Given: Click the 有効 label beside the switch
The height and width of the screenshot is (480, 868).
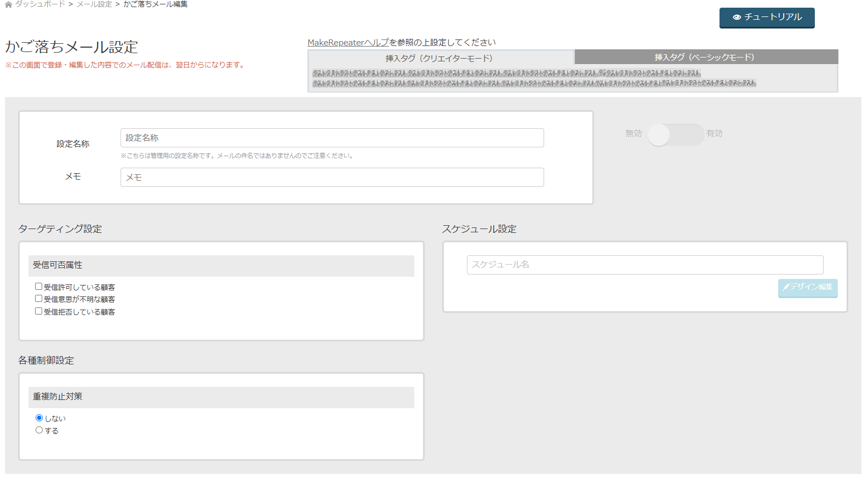Looking at the screenshot, I should [714, 134].
